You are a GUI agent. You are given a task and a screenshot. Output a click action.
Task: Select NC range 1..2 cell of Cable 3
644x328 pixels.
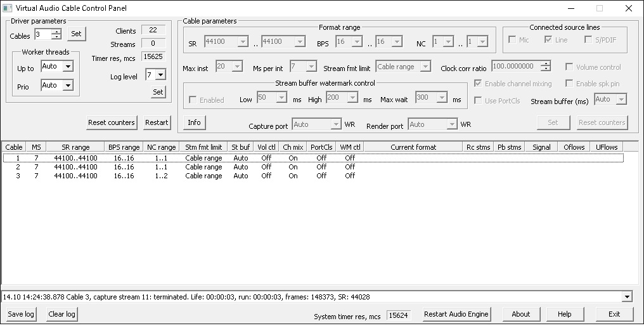tap(161, 176)
